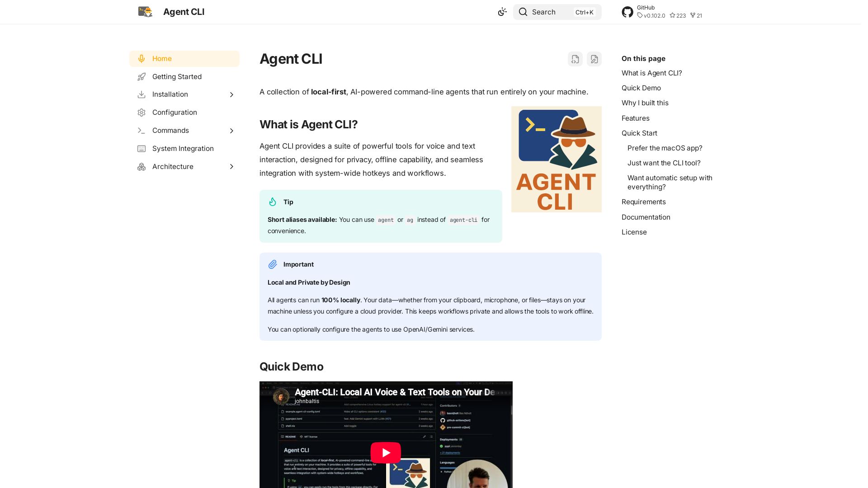Click the microphone icon beside Home
This screenshot has height=488, width=868.
tap(142, 59)
